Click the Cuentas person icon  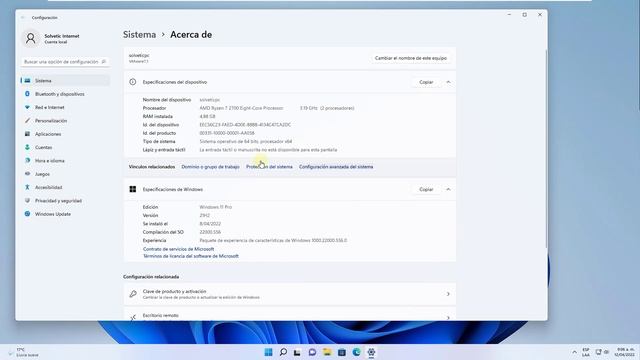click(27, 147)
